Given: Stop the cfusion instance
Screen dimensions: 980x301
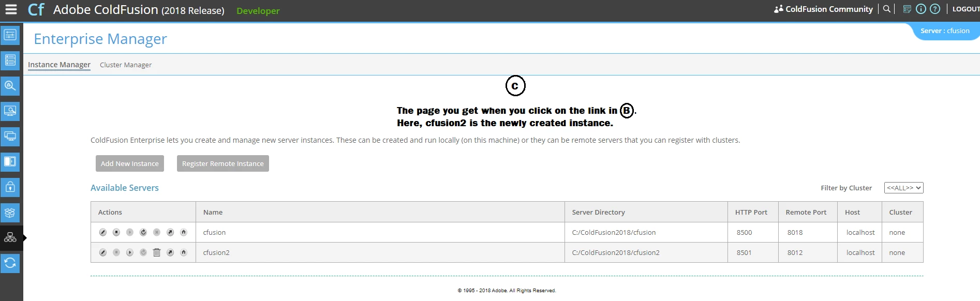Looking at the screenshot, I should tap(116, 232).
